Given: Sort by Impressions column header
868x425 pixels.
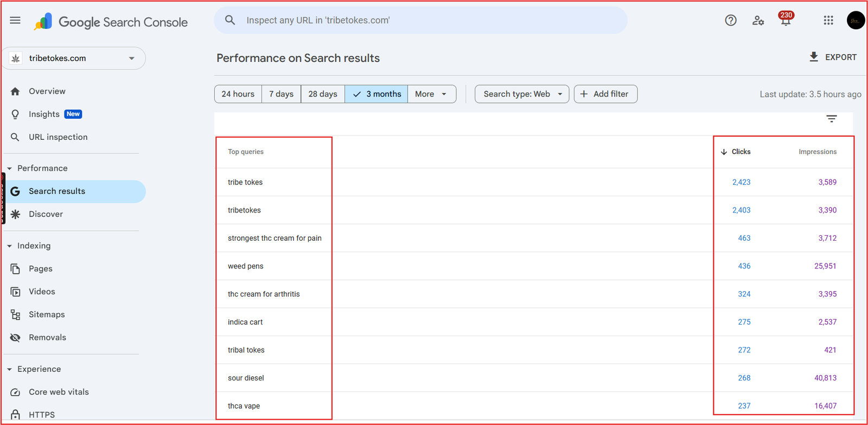Looking at the screenshot, I should [818, 152].
